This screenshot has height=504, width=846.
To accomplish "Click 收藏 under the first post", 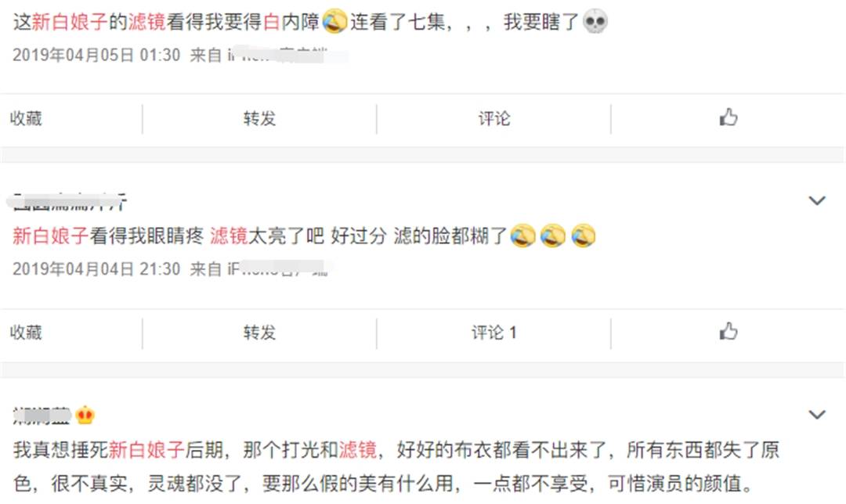I will pos(26,118).
